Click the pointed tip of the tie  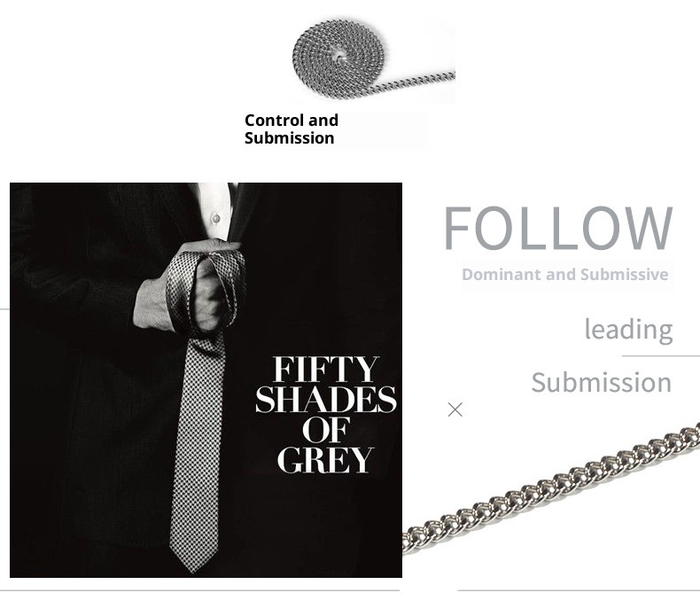click(194, 564)
